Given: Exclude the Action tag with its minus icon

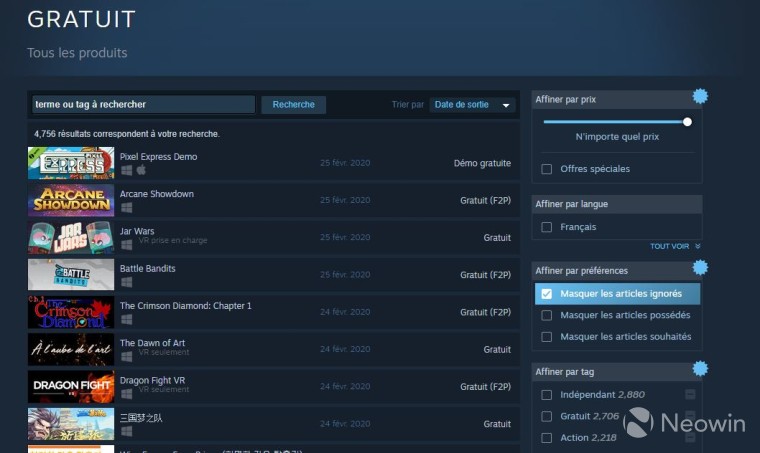Looking at the screenshot, I should click(690, 437).
